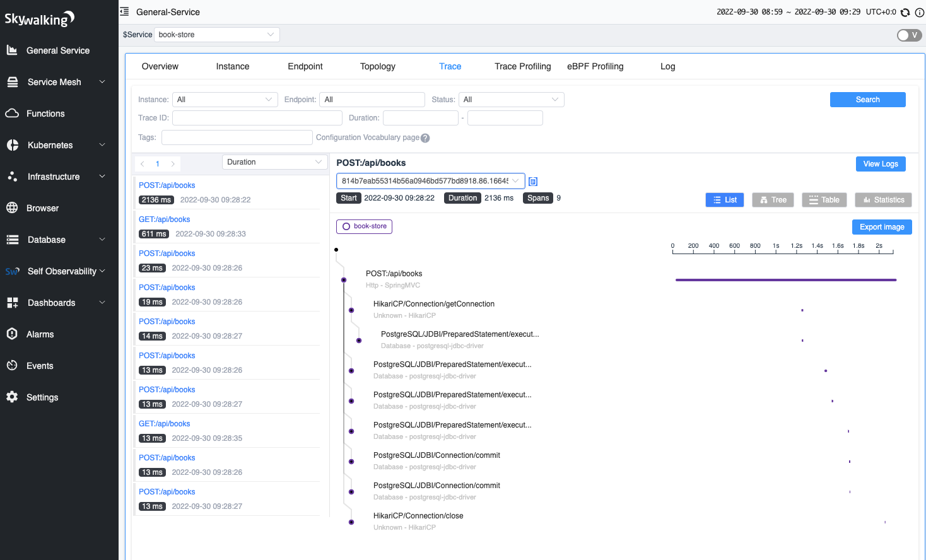This screenshot has height=560, width=926.
Task: Click the Database sidebar icon
Action: click(x=13, y=240)
